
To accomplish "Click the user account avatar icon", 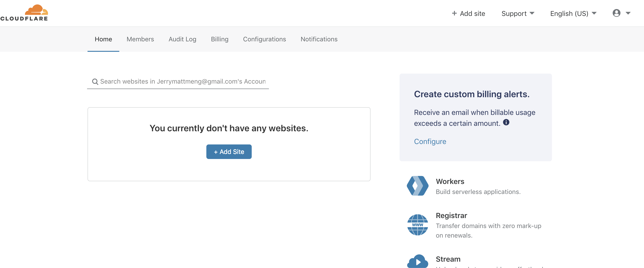I will tap(616, 13).
